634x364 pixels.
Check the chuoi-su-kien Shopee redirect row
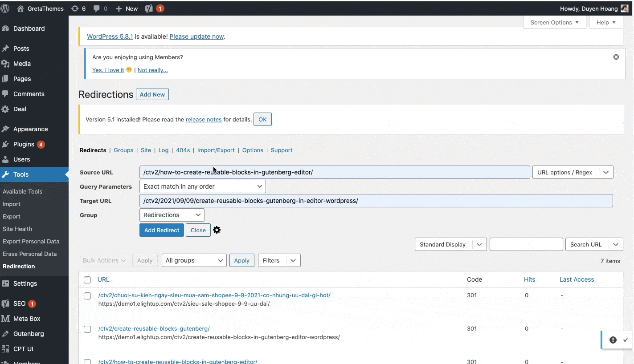(x=87, y=296)
